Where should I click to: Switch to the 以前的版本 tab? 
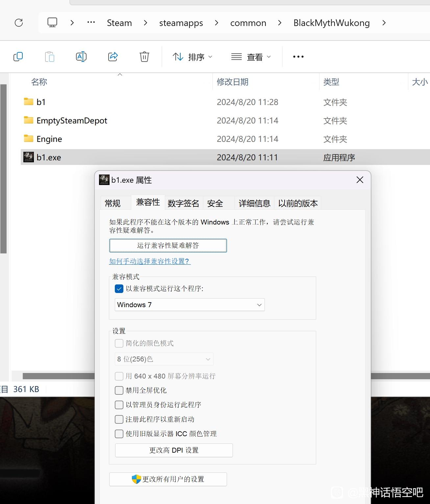[298, 203]
